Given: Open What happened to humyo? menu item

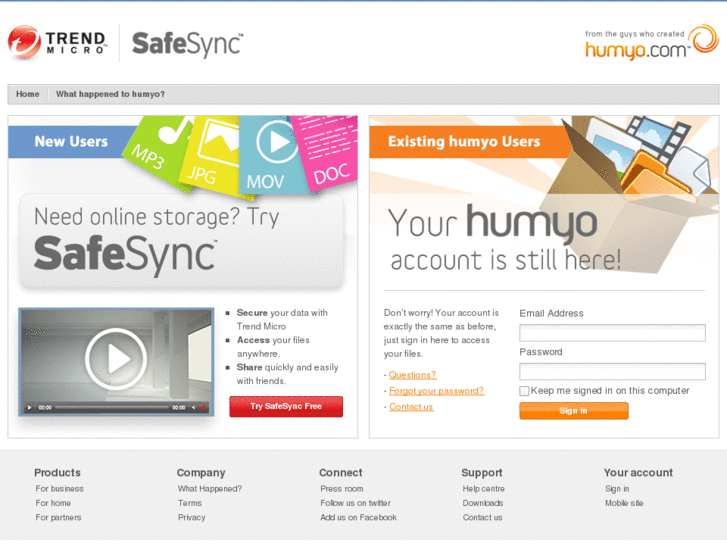Looking at the screenshot, I should [x=110, y=94].
